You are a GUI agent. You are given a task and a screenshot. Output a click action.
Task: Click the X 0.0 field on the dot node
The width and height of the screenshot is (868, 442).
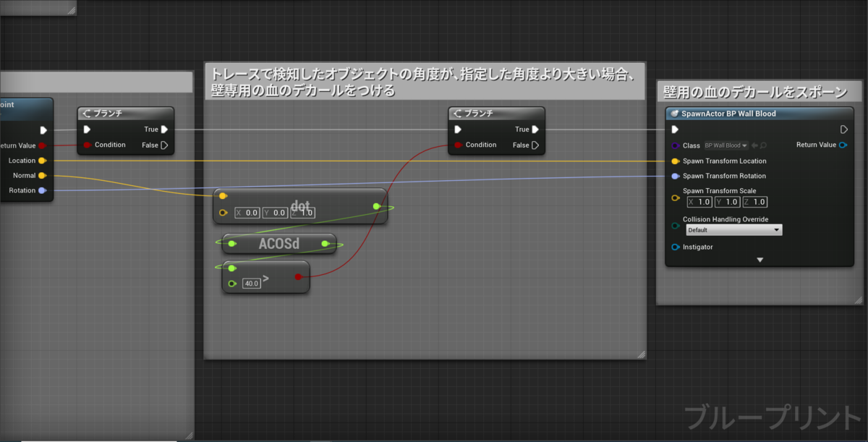click(246, 213)
